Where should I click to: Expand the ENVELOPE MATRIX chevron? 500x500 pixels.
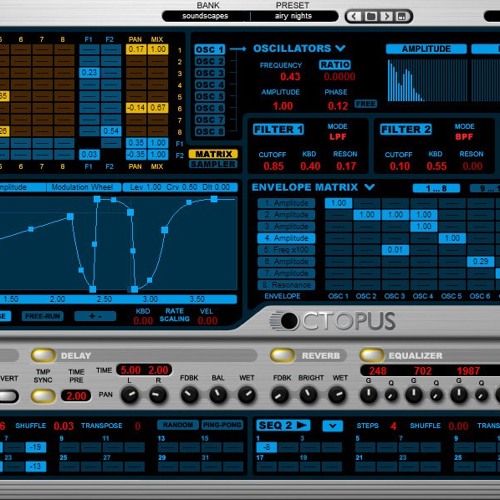pos(369,187)
